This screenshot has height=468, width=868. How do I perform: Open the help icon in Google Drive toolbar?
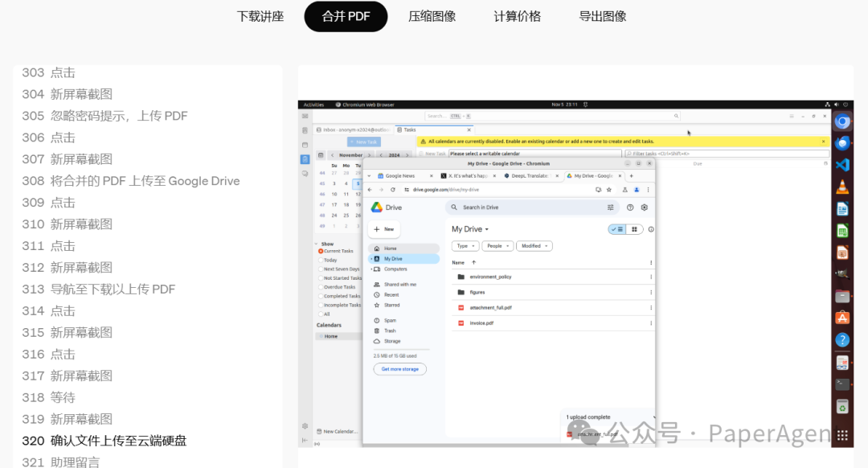pos(630,207)
